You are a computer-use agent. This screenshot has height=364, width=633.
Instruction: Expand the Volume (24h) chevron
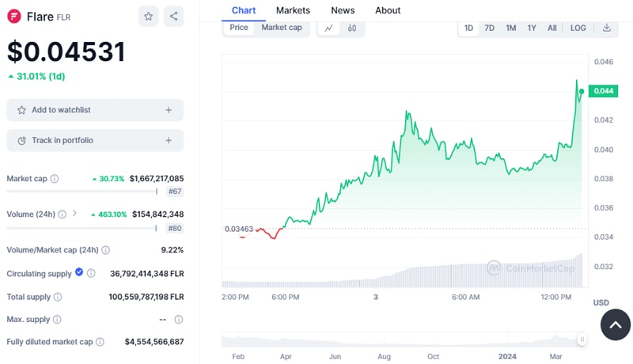(x=74, y=213)
